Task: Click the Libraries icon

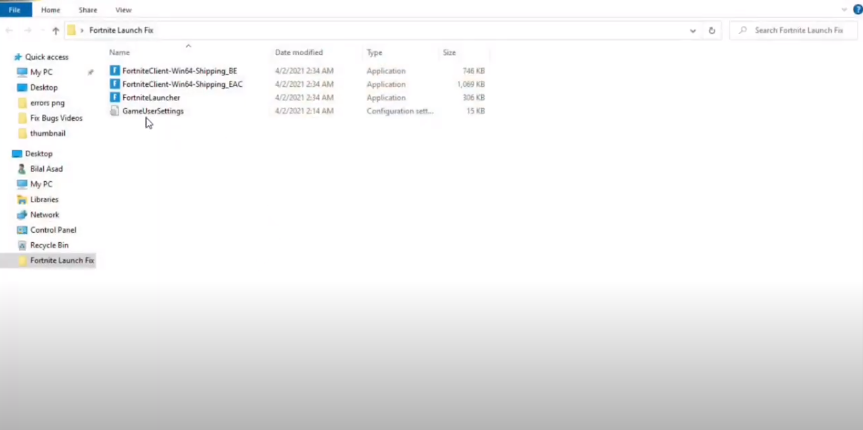Action: (x=22, y=199)
